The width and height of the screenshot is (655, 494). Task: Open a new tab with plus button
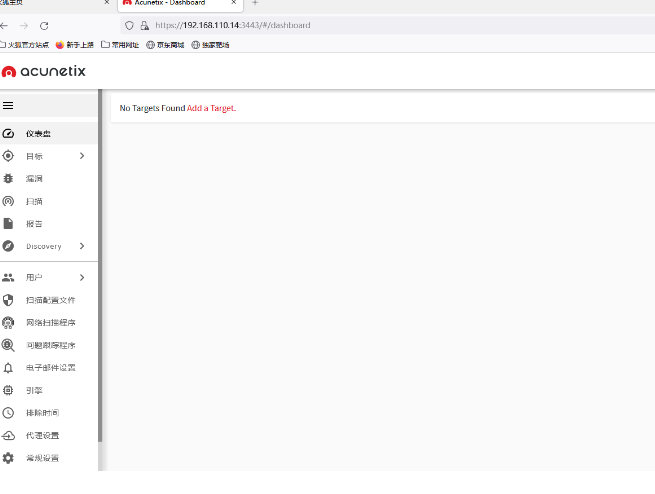click(255, 3)
